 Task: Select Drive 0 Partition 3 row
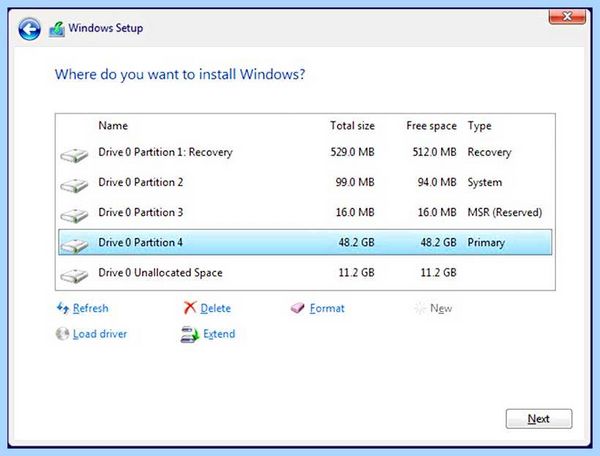click(305, 212)
